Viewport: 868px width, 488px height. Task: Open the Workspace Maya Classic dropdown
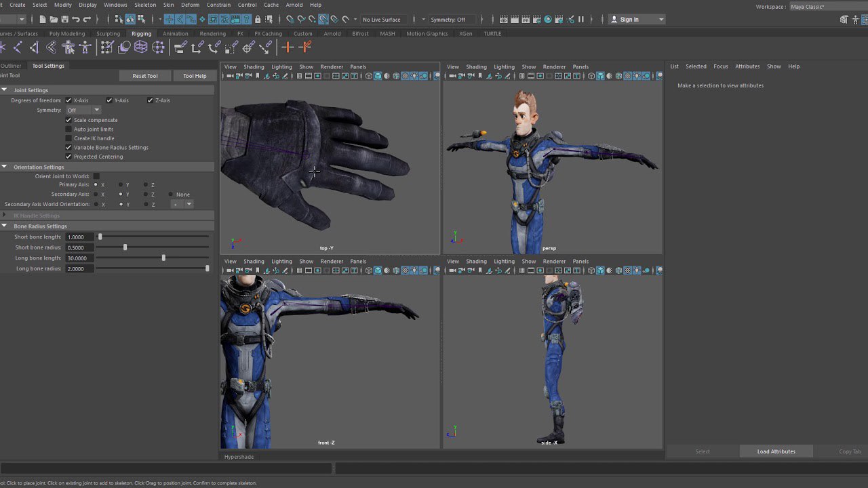[x=829, y=7]
